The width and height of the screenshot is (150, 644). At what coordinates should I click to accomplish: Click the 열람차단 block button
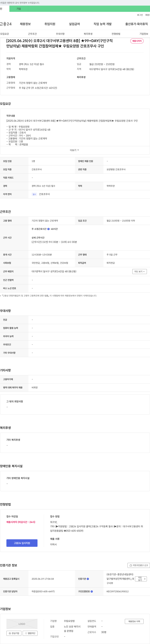30,633
